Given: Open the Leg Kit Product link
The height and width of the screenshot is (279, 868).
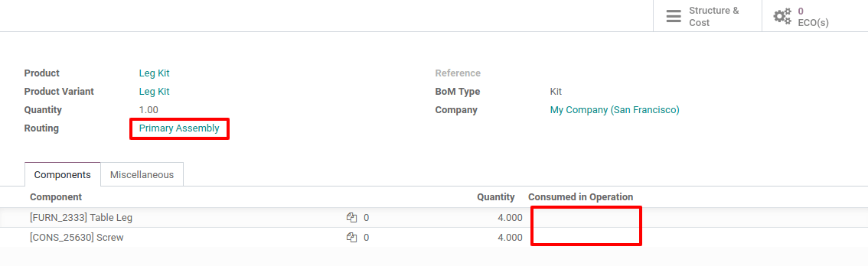Looking at the screenshot, I should pyautogui.click(x=154, y=73).
